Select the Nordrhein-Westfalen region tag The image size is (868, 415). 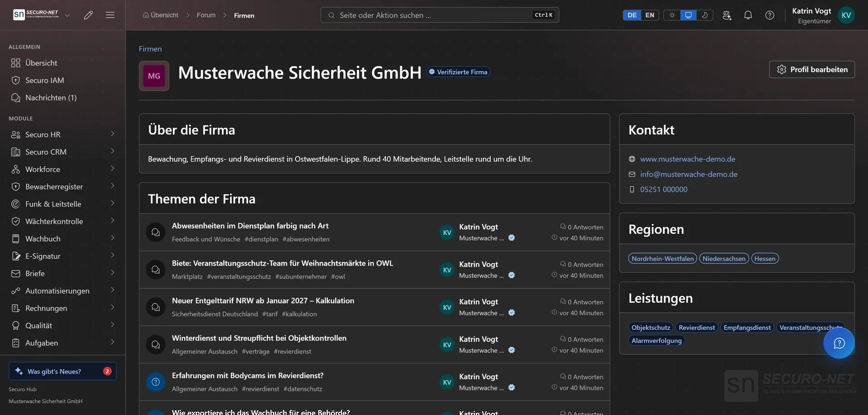[x=662, y=258]
